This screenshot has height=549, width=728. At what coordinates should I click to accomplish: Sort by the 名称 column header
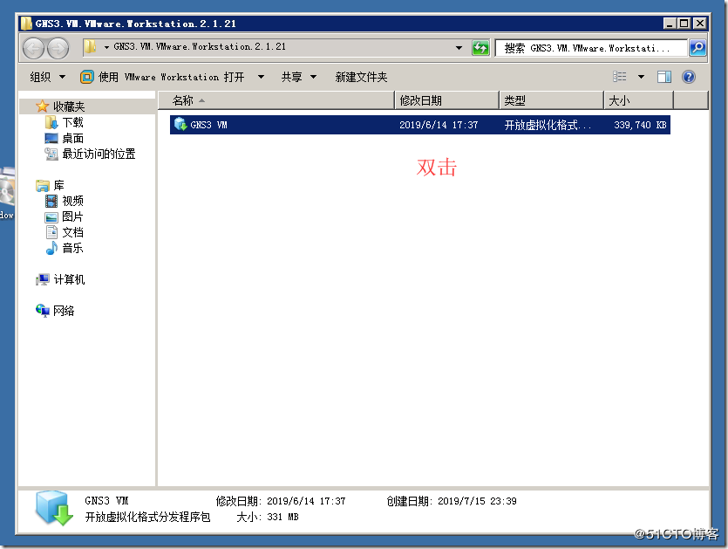click(277, 100)
